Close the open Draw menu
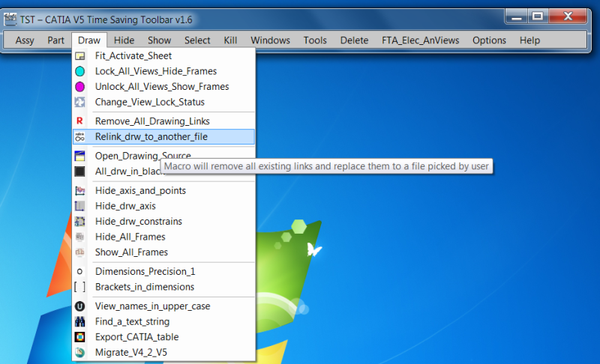This screenshot has height=364, width=600. point(89,40)
